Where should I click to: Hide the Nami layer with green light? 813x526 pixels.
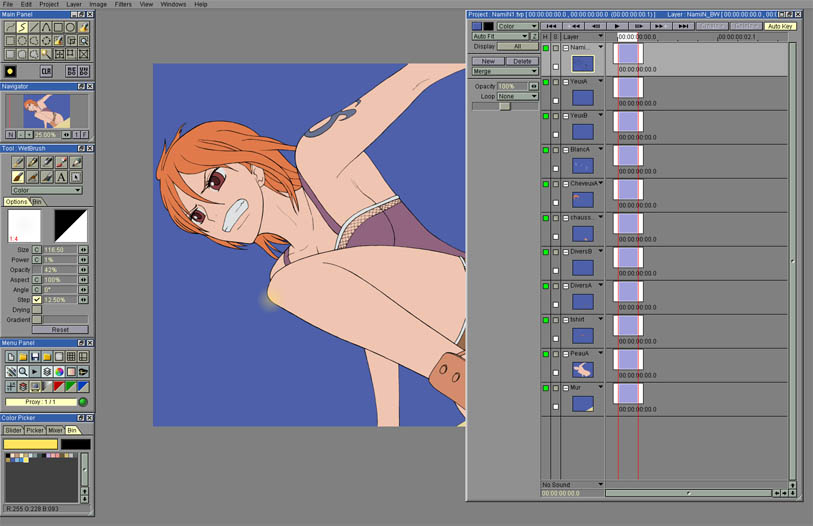[x=545, y=48]
